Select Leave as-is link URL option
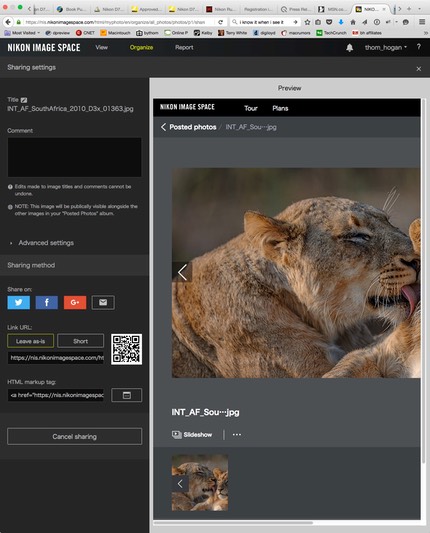The height and width of the screenshot is (533, 430). (x=30, y=341)
